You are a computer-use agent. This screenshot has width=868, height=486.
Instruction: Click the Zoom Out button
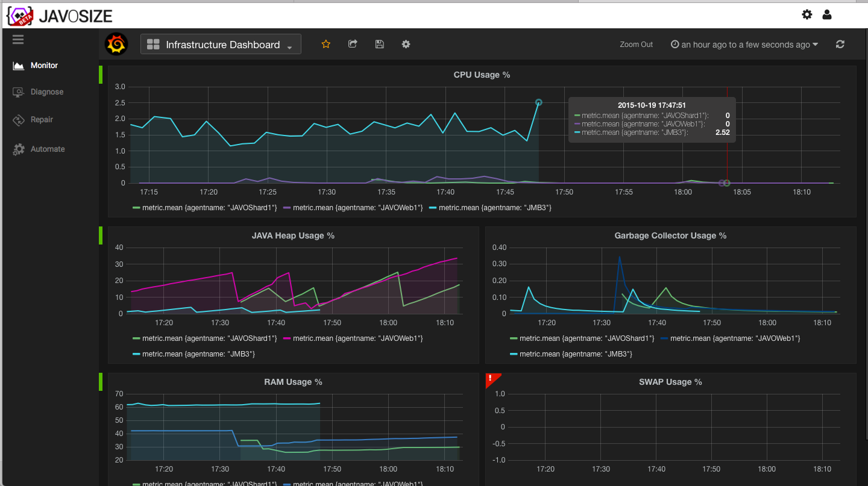(x=637, y=45)
